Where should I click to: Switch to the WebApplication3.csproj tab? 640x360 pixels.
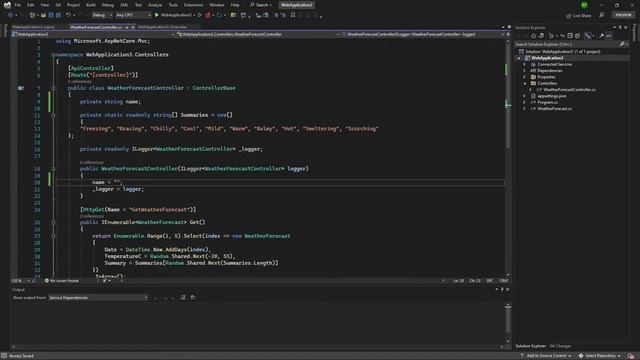click(x=33, y=27)
